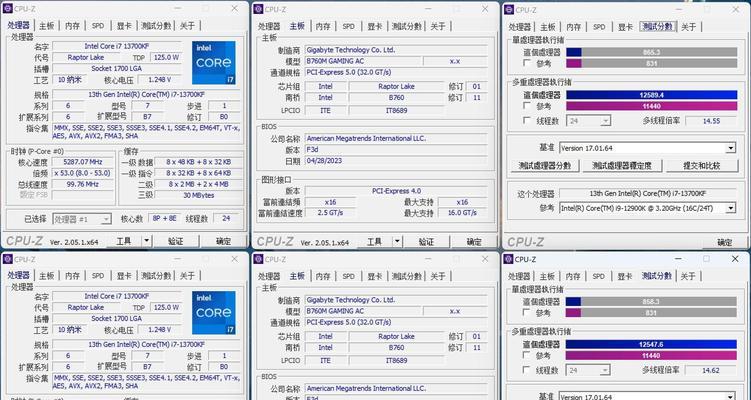Tick 參考 checkbox under the 865.3 score bar

[x=527, y=63]
